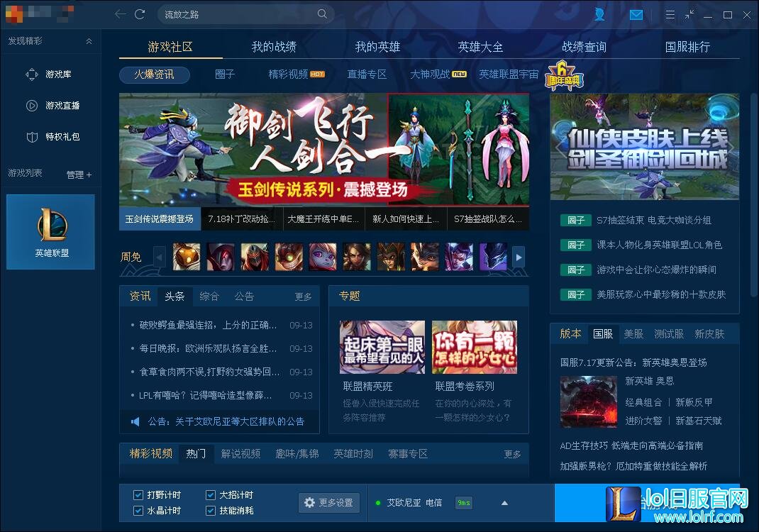Switch to compact mode icon

click(689, 14)
